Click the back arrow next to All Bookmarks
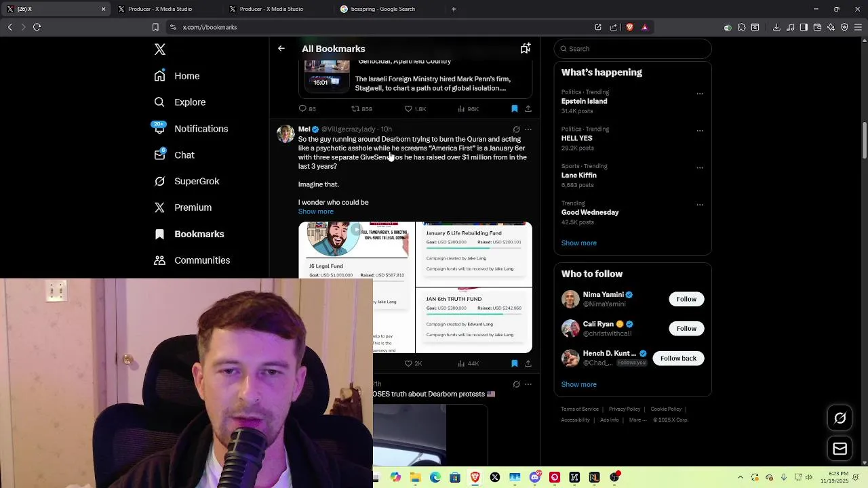The image size is (868, 488). (281, 49)
